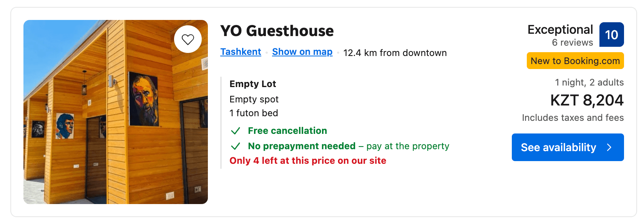
Task: Click the arrow chevron on See availability
Action: click(609, 147)
